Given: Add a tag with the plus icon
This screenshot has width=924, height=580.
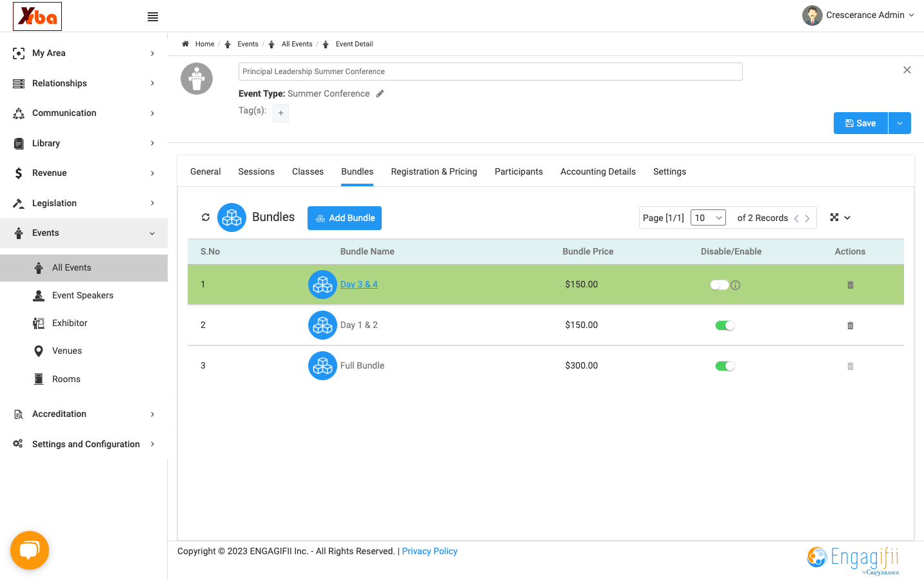Looking at the screenshot, I should (280, 113).
